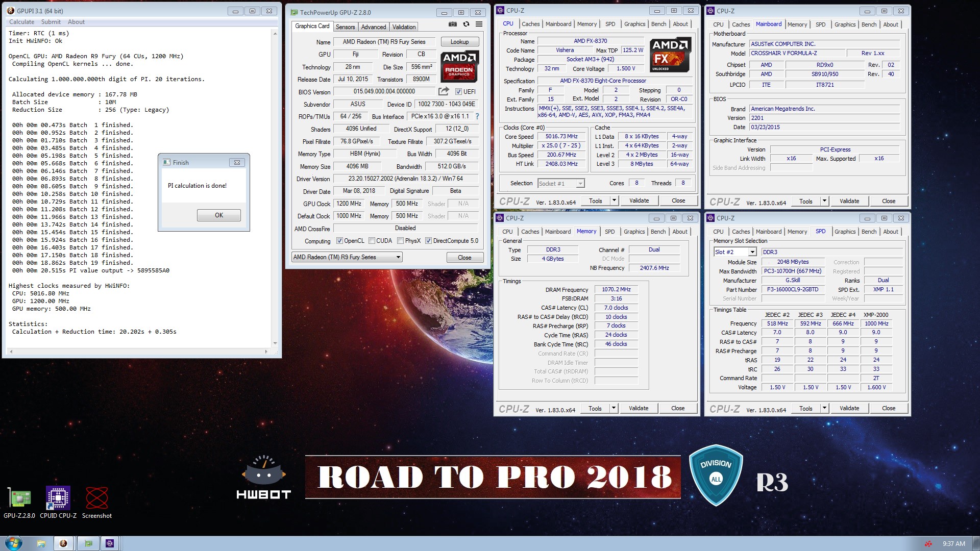Open the Windows Start menu orb
The width and height of the screenshot is (980, 551).
click(x=13, y=543)
